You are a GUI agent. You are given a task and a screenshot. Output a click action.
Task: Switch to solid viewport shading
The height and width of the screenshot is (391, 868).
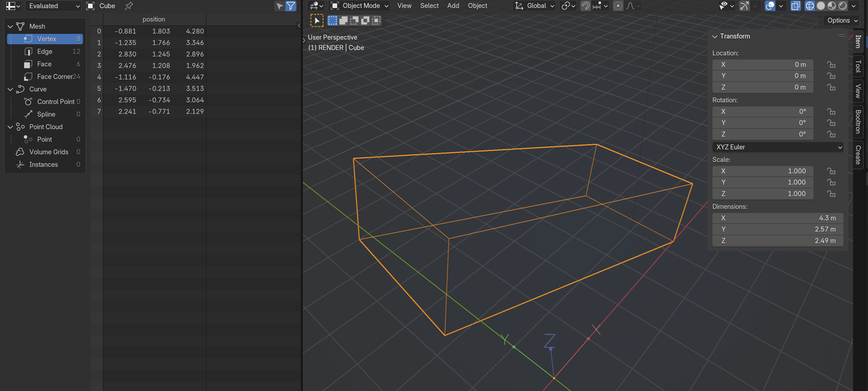coord(821,5)
